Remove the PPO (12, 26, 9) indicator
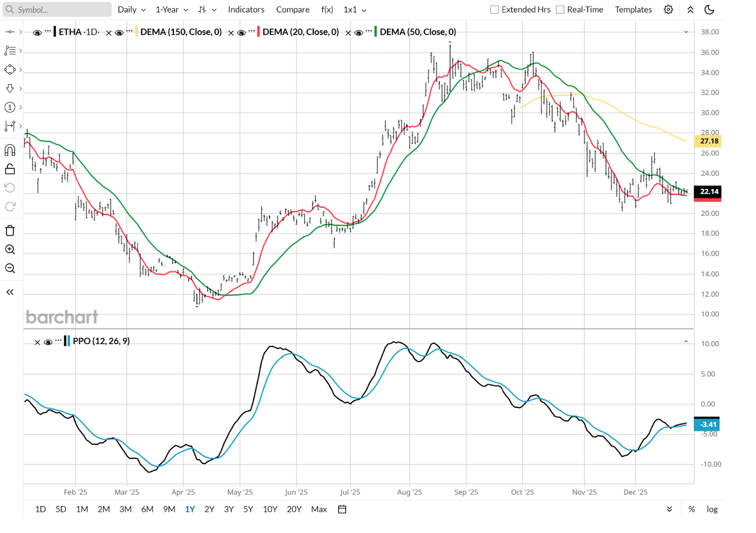This screenshot has height=533, width=756. (x=37, y=342)
